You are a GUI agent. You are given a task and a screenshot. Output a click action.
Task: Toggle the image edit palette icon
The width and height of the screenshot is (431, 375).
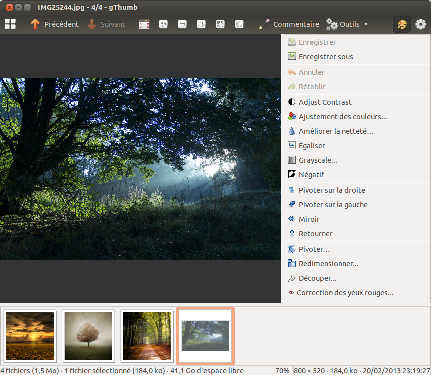pos(402,24)
